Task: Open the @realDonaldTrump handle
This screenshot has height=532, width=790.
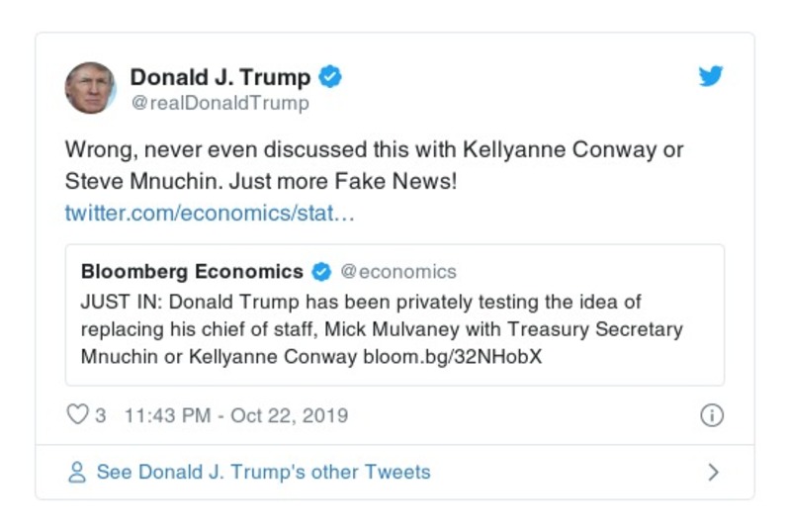Action: click(x=219, y=102)
